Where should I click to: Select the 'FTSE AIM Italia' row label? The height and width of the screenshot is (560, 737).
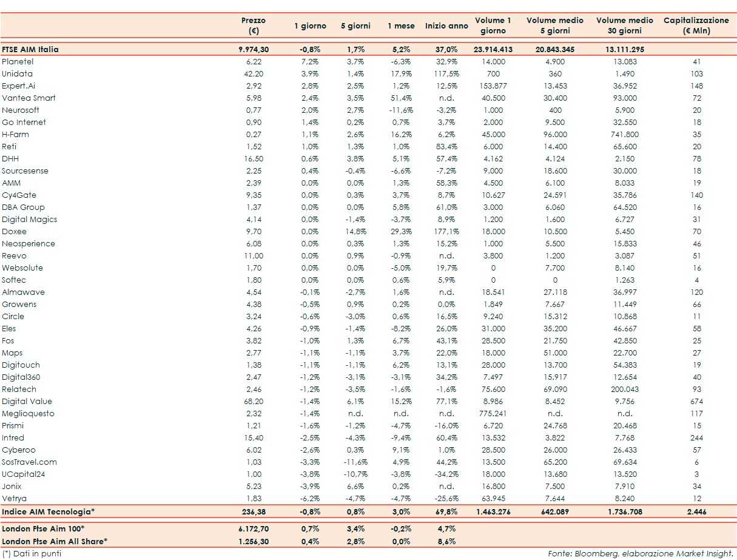pyautogui.click(x=30, y=49)
